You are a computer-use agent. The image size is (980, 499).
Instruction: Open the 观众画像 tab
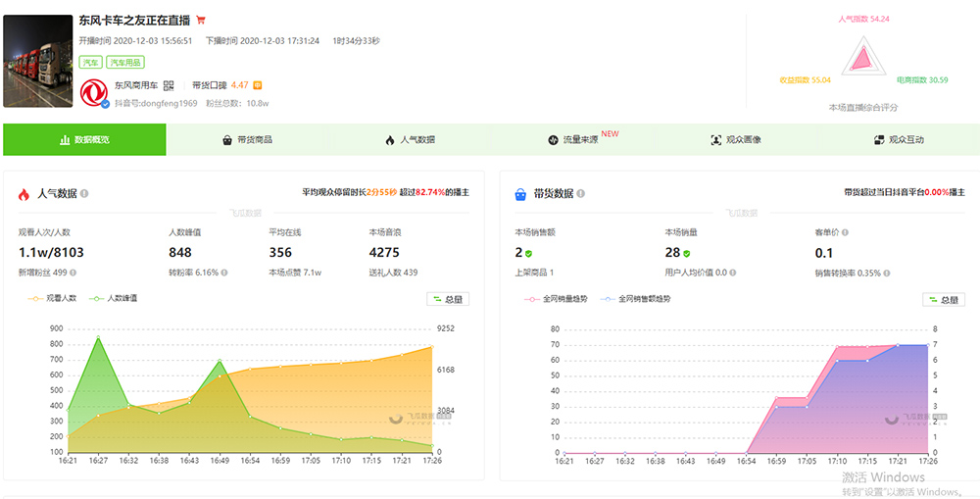(736, 140)
